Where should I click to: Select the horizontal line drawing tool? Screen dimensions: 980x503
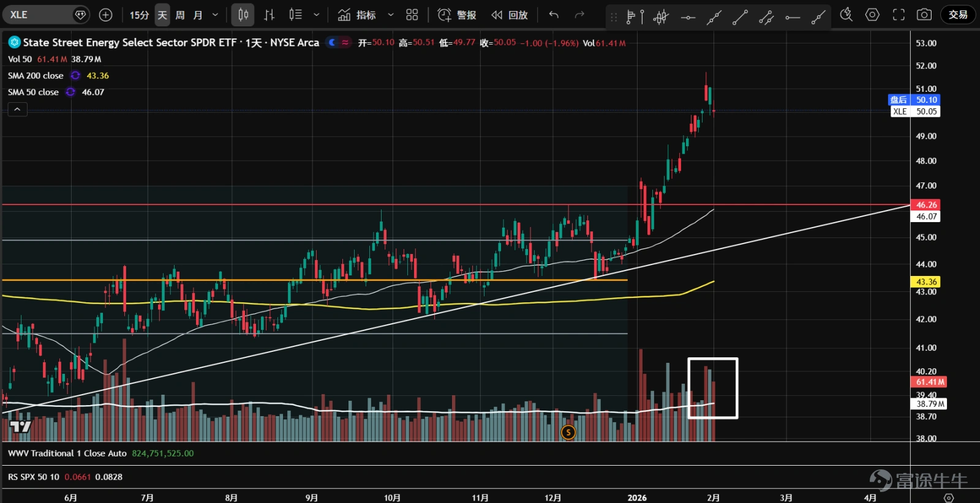[688, 17]
